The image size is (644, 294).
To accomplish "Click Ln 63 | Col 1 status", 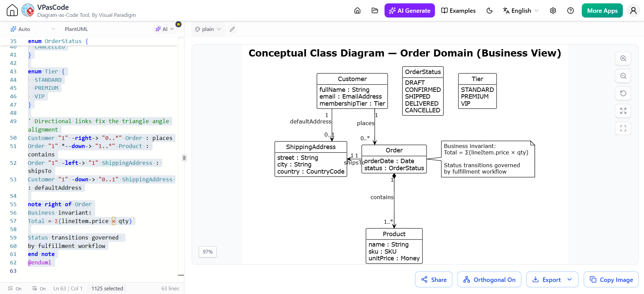I will 68,289.
